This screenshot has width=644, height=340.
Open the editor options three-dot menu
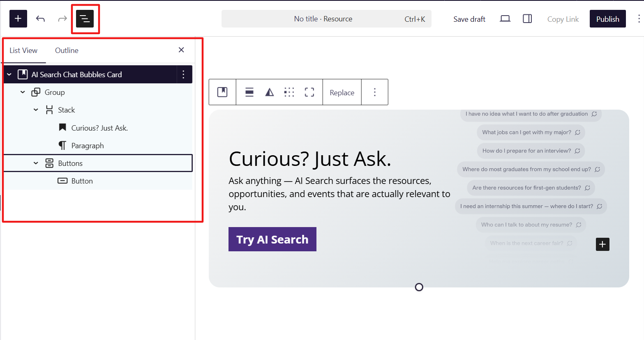point(639,18)
